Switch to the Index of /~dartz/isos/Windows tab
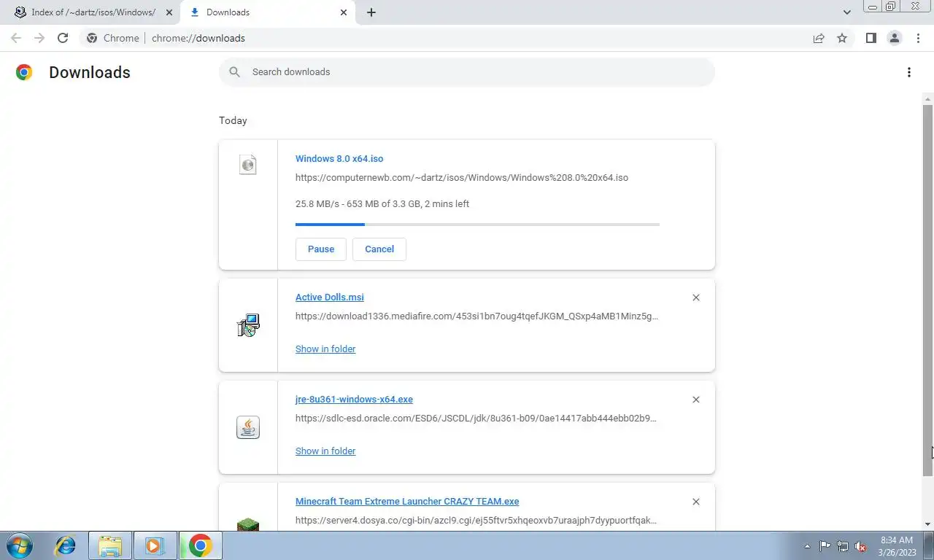Viewport: 934px width, 560px height. point(92,12)
